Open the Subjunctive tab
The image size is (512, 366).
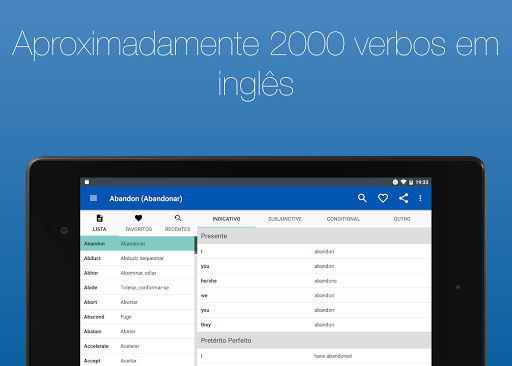(285, 219)
